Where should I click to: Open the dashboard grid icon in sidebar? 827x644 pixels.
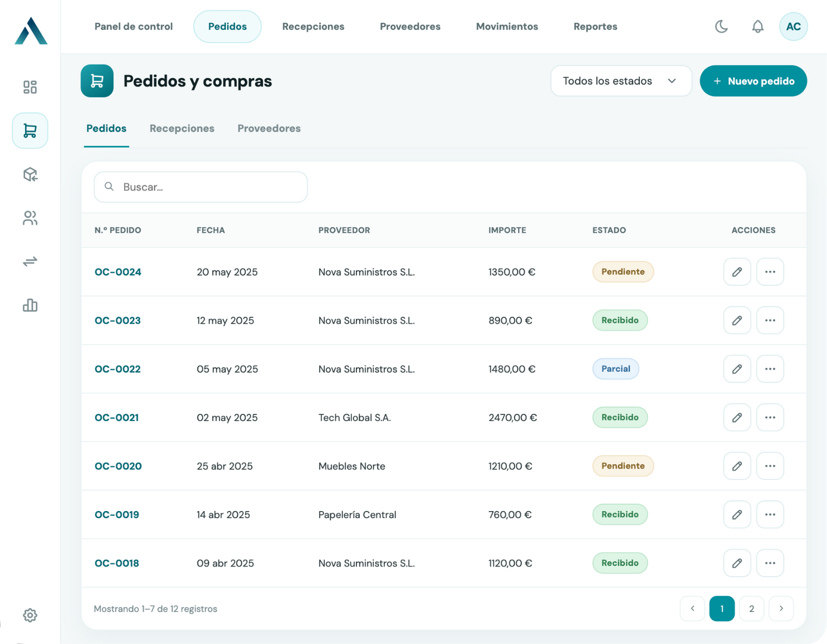(30, 87)
